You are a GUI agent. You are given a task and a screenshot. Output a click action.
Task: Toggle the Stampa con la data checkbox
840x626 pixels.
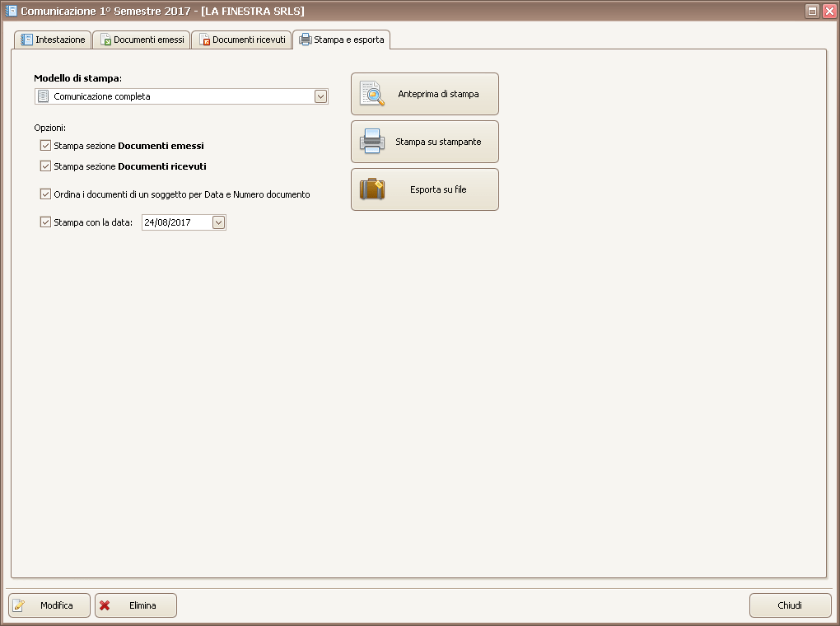(45, 222)
